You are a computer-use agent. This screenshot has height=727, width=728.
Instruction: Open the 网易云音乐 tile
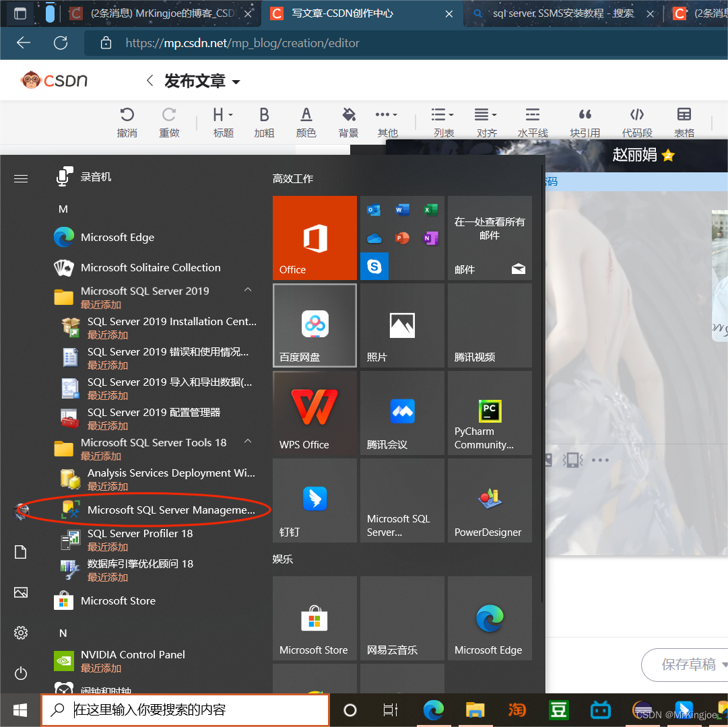click(402, 618)
